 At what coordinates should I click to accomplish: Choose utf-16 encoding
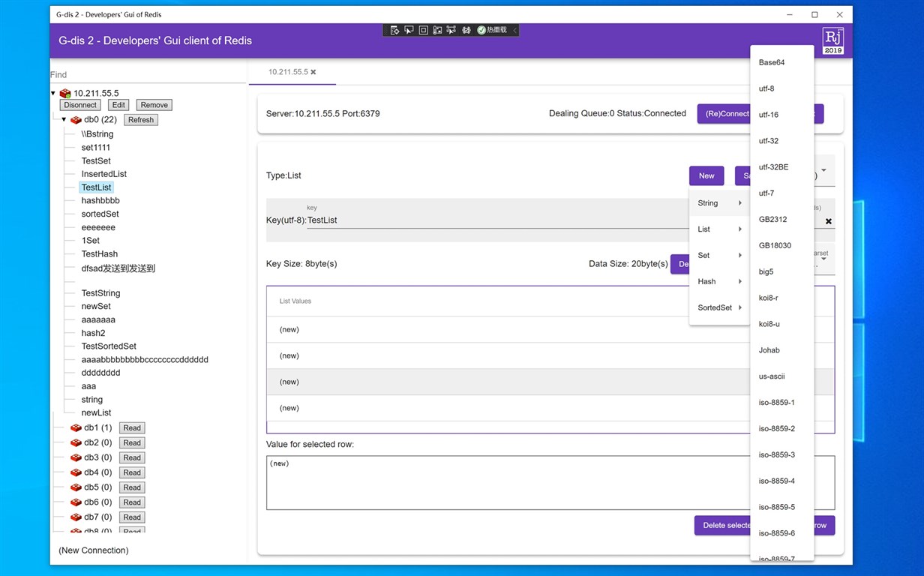782,115
